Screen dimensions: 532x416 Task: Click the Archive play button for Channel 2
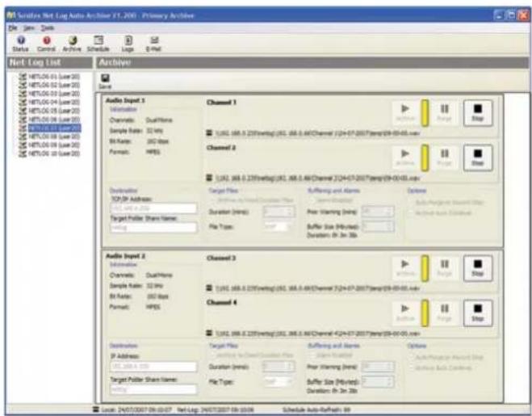click(405, 158)
